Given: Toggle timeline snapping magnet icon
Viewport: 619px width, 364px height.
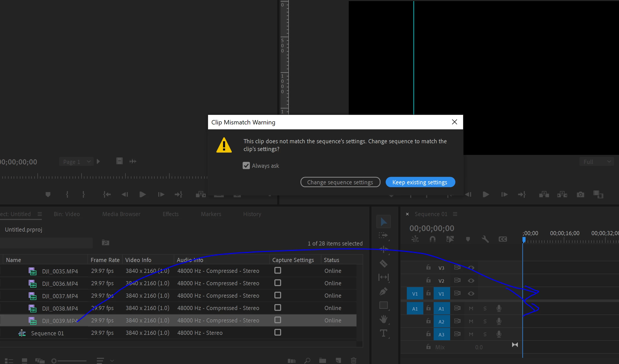Looking at the screenshot, I should (432, 239).
